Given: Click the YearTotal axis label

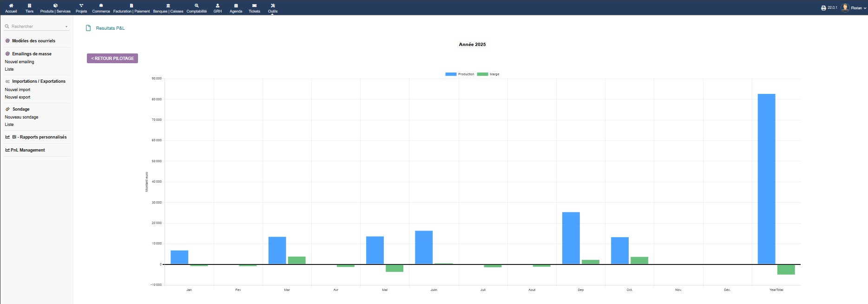Looking at the screenshot, I should pyautogui.click(x=776, y=290).
